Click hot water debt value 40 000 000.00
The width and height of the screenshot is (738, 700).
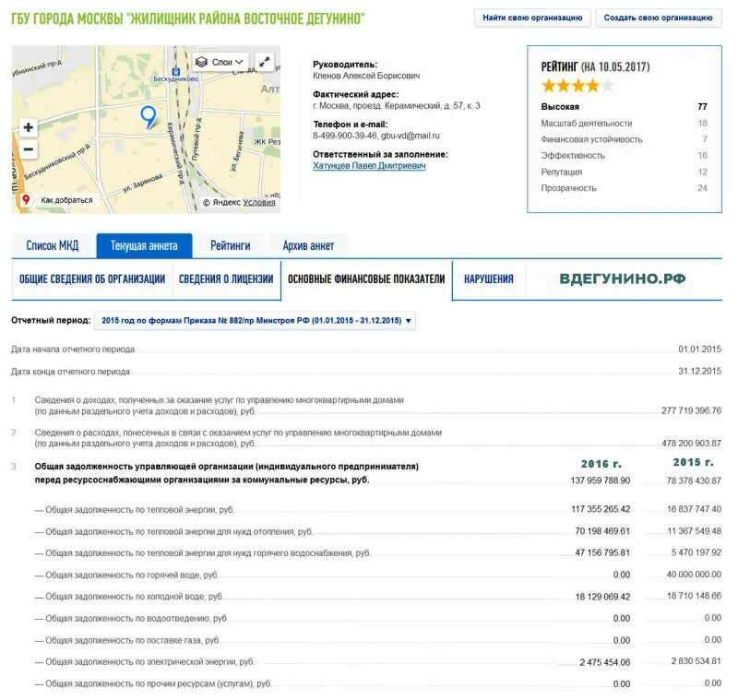694,574
